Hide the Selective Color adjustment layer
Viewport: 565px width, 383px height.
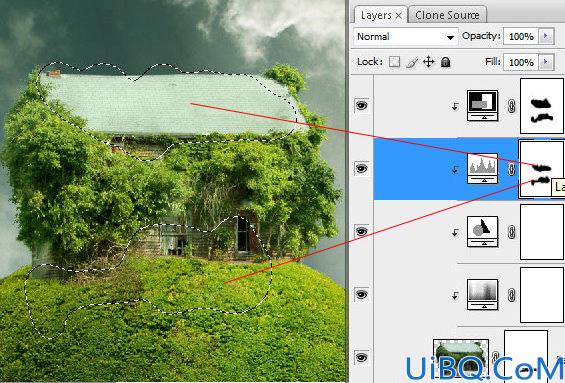tap(361, 105)
